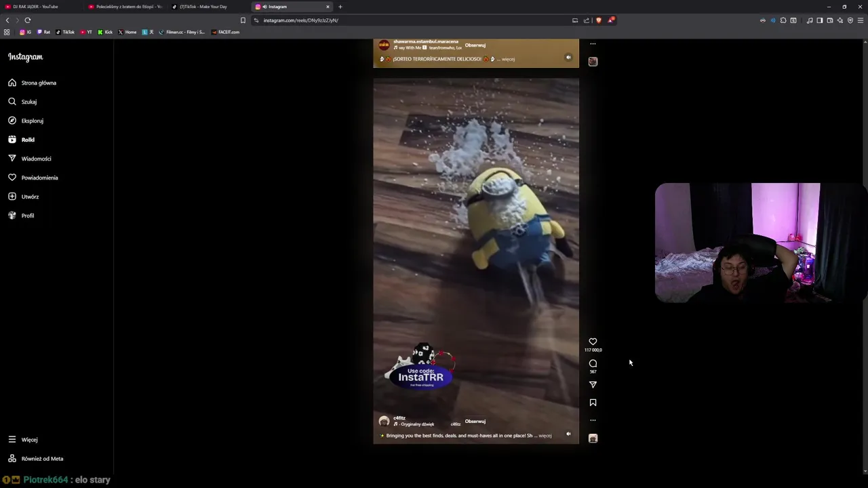
Task: Open more options for c4flitz reel
Action: click(x=593, y=420)
